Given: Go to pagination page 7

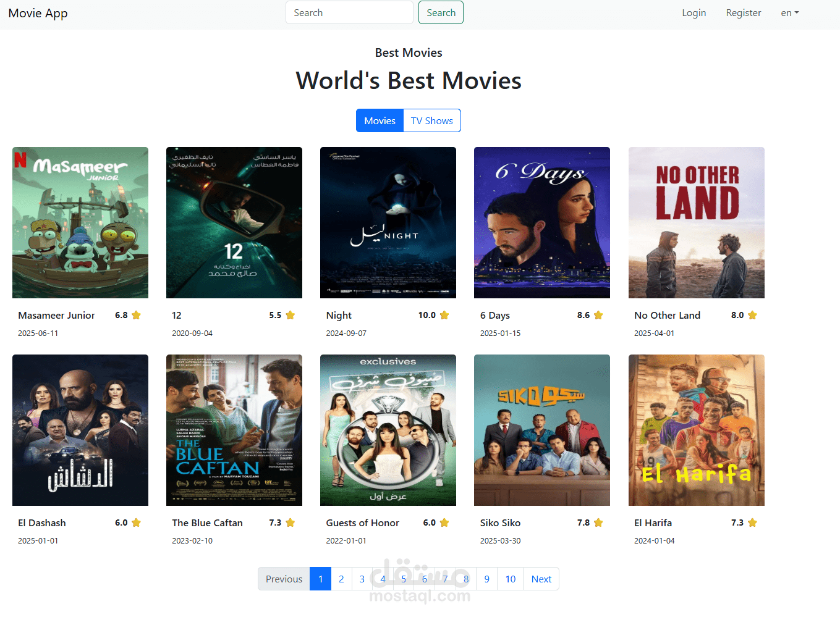Looking at the screenshot, I should point(445,579).
